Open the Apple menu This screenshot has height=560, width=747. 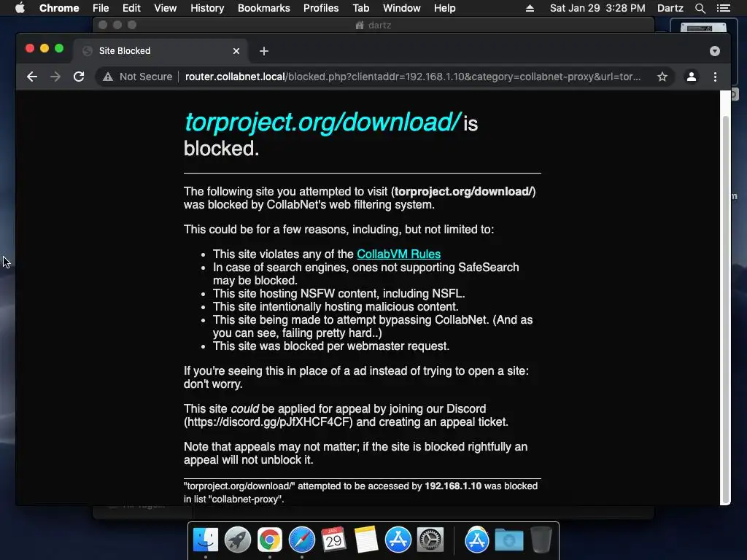(20, 8)
